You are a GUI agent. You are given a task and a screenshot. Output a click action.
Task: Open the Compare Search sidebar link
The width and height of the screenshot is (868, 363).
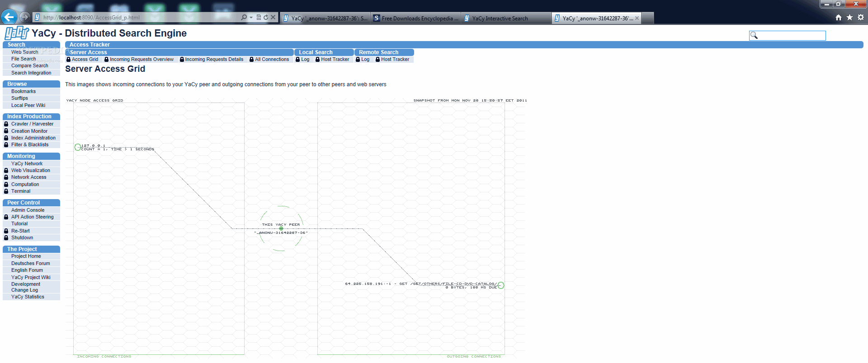pos(30,65)
